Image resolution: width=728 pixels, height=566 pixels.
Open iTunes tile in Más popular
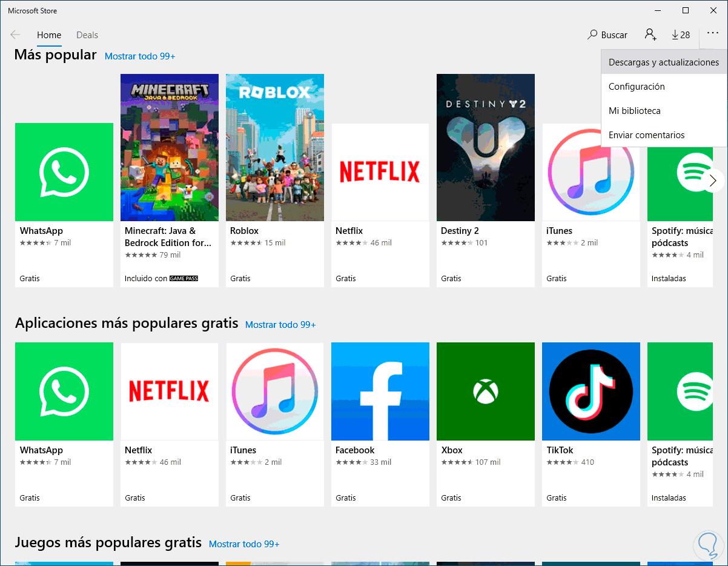[591, 205]
